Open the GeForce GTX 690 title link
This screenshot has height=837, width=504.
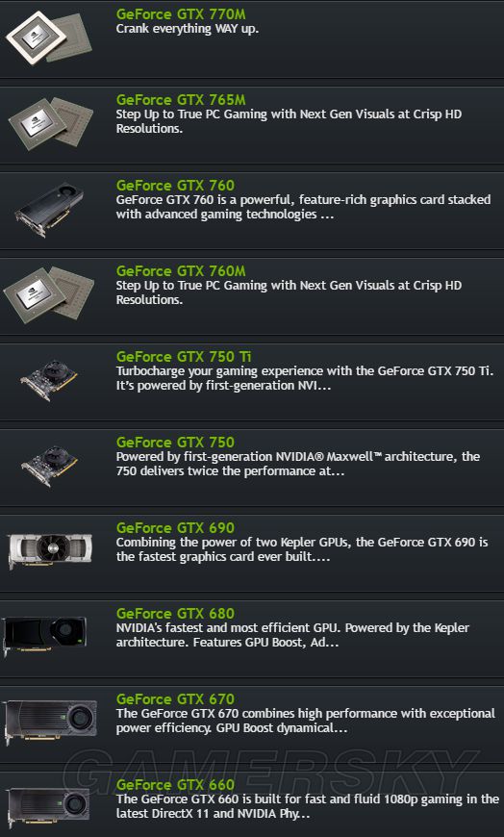(175, 527)
